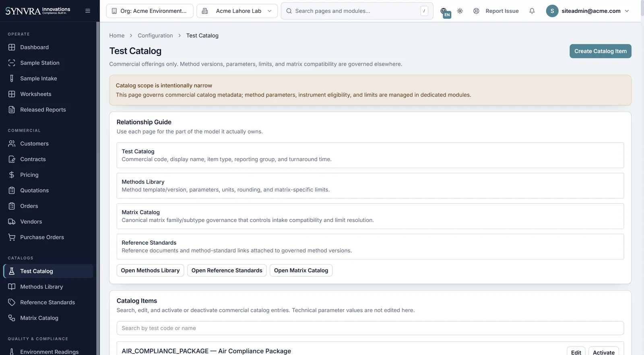Focus the Search pages and modules field
Viewport: 644px width, 355px height.
357,11
